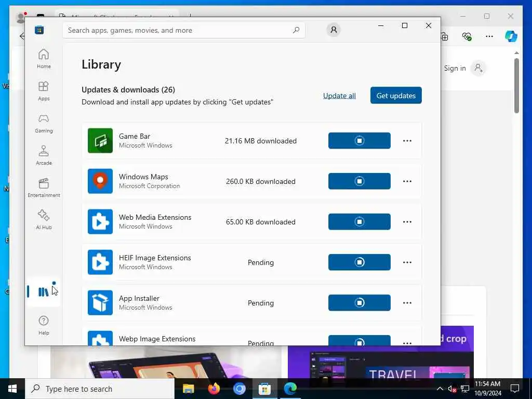Open more options for Windows Maps
Viewport: 532px width, 399px height.
click(407, 181)
